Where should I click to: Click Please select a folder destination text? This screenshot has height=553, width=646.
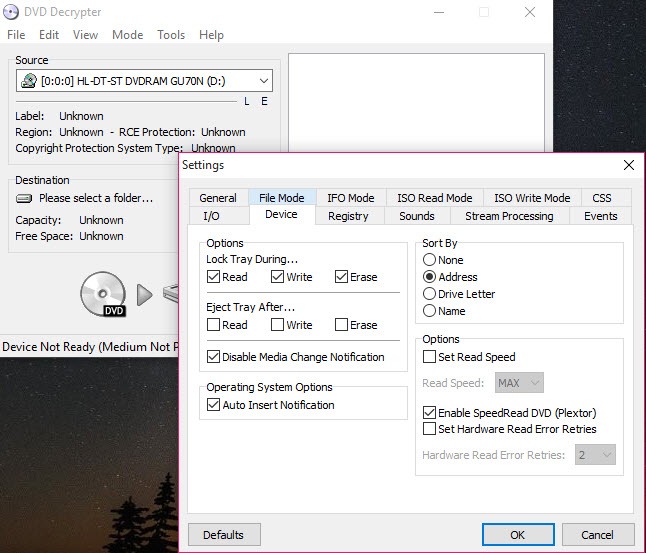click(96, 198)
